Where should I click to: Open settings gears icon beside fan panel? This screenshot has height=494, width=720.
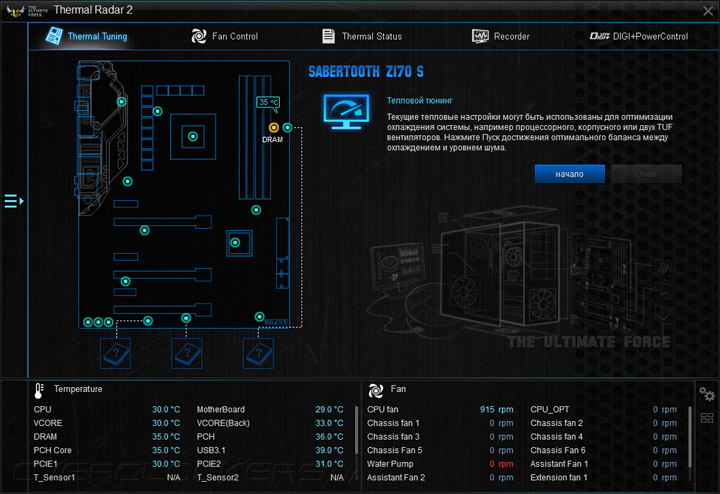[x=707, y=394]
